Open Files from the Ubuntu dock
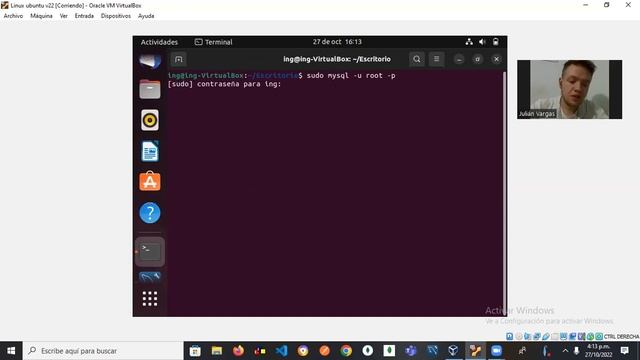Viewport: 640px width, 360px height. [x=150, y=89]
